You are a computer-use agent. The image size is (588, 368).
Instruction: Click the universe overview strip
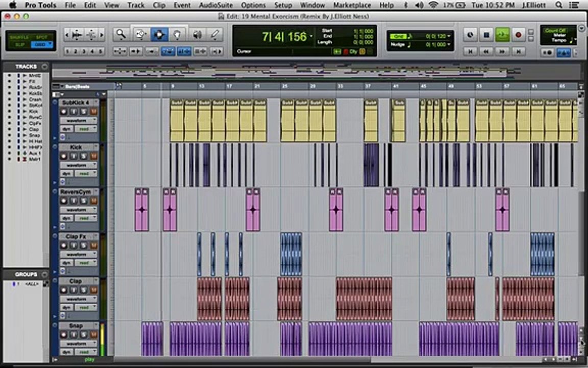[315, 72]
